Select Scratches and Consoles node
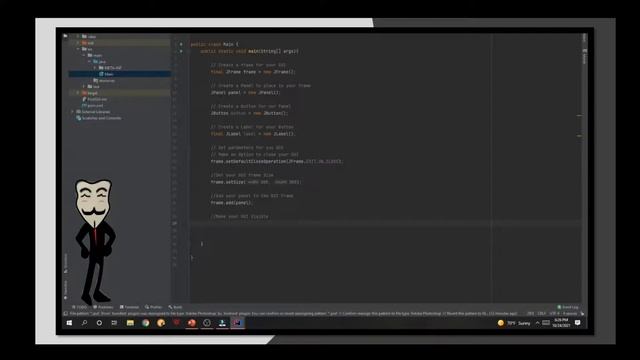640x360 pixels. click(102, 118)
